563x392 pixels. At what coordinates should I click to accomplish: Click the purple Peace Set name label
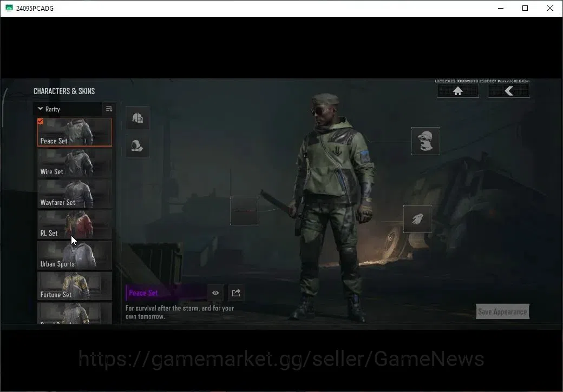coord(143,293)
